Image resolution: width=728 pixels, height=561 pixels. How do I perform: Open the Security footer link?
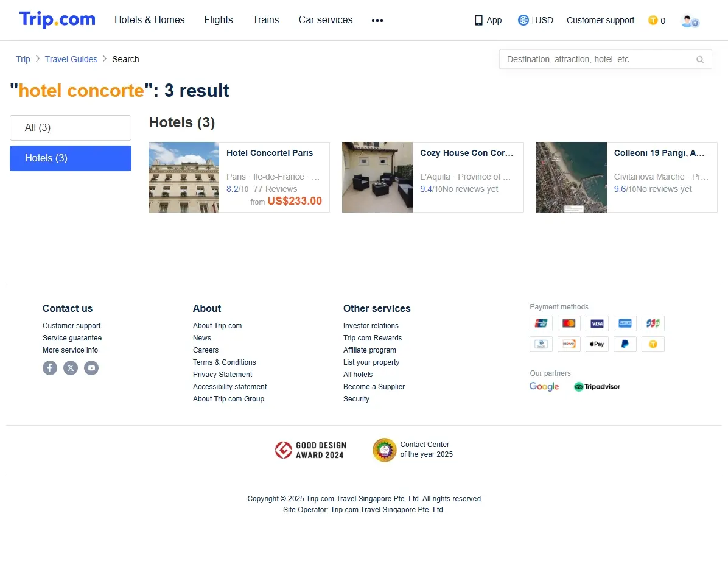(x=356, y=399)
